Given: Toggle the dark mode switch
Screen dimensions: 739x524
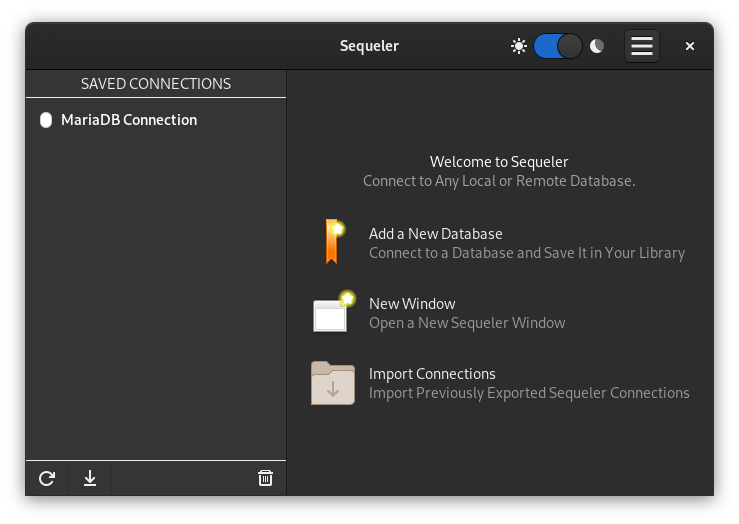Looking at the screenshot, I should point(558,46).
